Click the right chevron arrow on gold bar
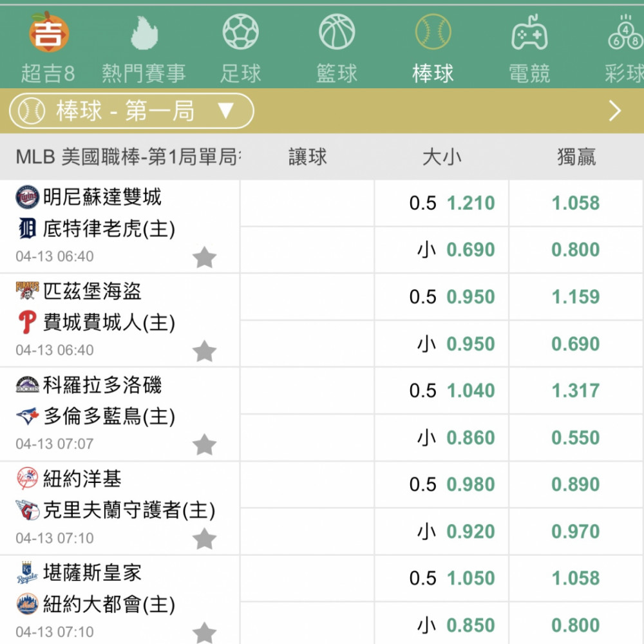644x644 pixels. [x=615, y=111]
